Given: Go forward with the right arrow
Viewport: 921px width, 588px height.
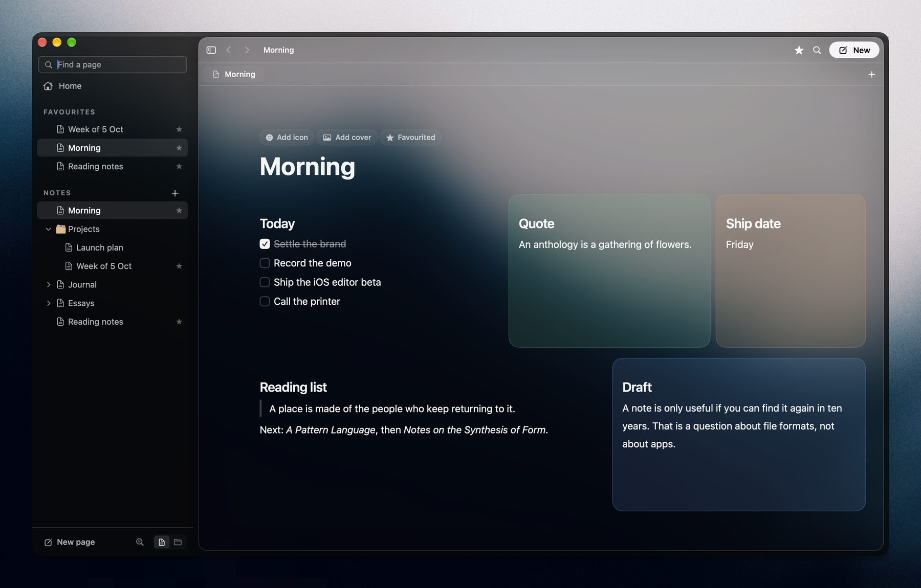Looking at the screenshot, I should click(x=247, y=50).
